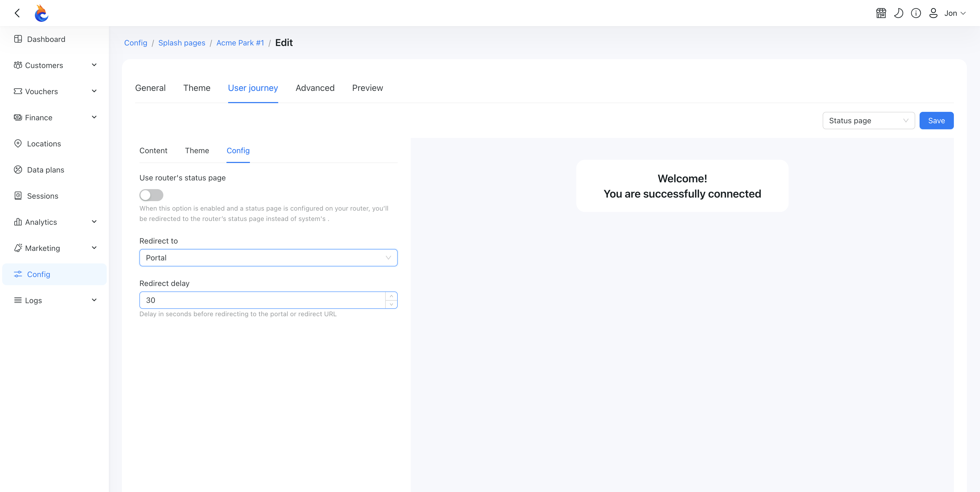Click the Redirect delay help text
Image resolution: width=980 pixels, height=492 pixels.
pyautogui.click(x=238, y=314)
